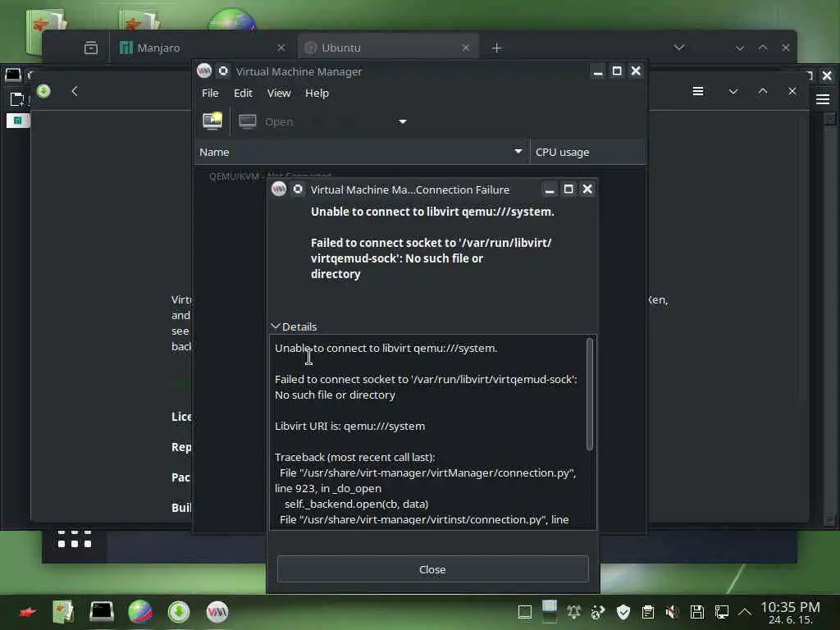The width and height of the screenshot is (840, 630).
Task: Open the View menu in Virtual Machine Manager
Action: click(x=279, y=94)
